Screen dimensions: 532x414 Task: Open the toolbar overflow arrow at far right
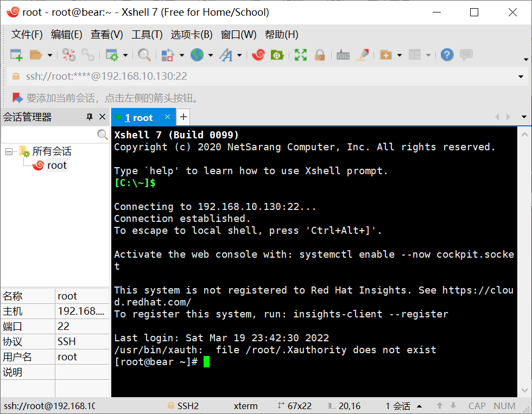(x=526, y=60)
